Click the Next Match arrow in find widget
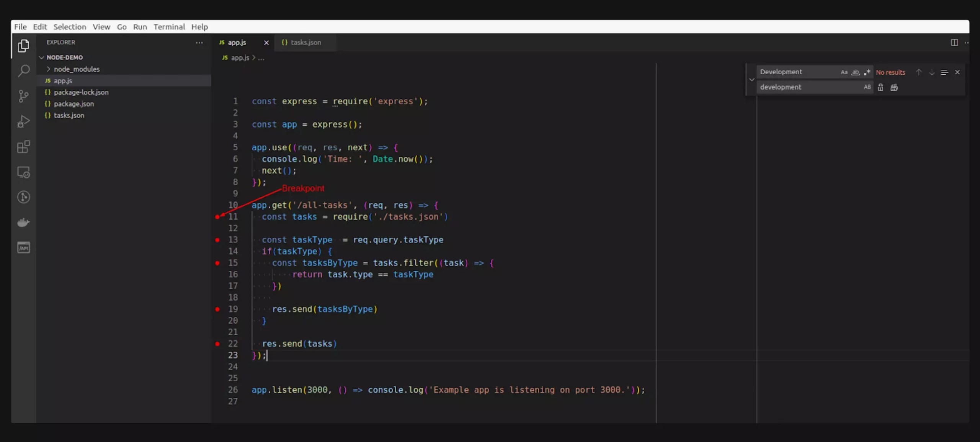 pos(931,72)
